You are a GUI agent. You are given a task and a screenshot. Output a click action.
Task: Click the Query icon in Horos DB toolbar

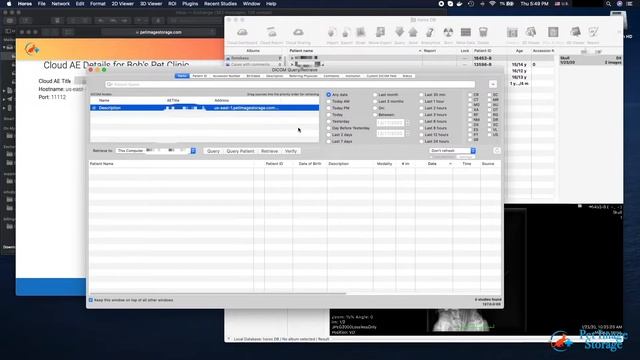(400, 33)
